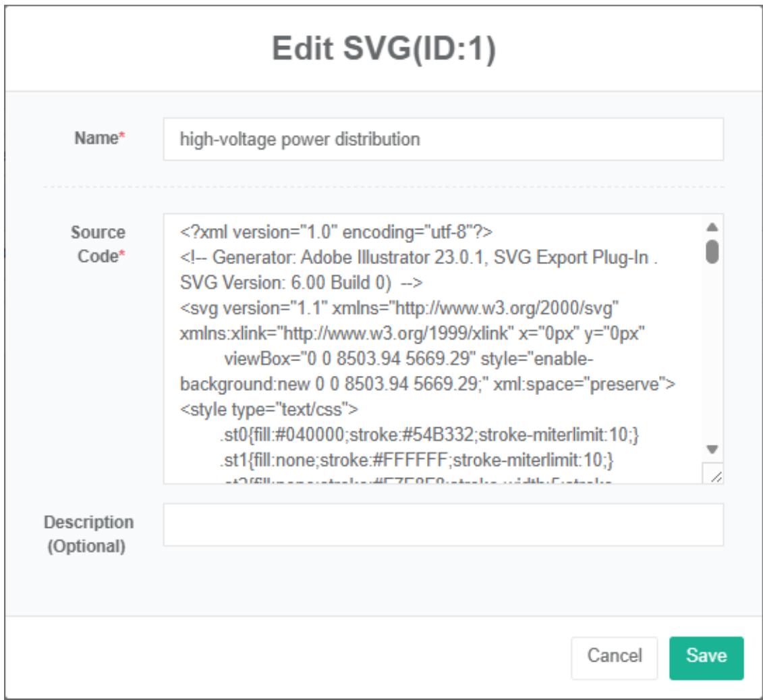Focus the Name input field
This screenshot has height=700, width=763.
click(x=443, y=140)
